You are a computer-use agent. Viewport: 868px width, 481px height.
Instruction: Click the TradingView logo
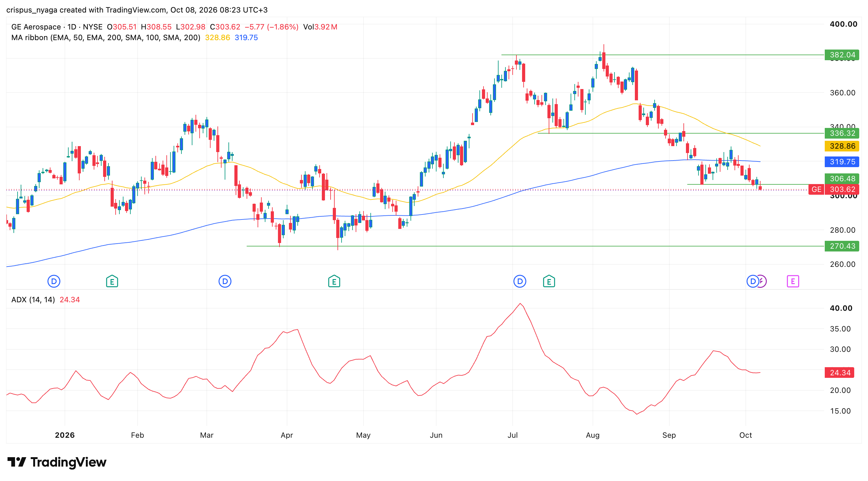(x=57, y=462)
